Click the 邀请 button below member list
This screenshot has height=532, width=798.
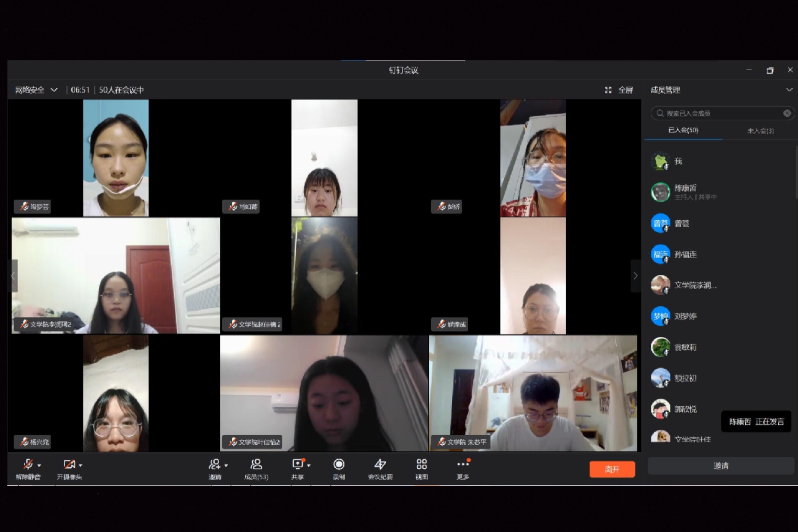(720, 465)
